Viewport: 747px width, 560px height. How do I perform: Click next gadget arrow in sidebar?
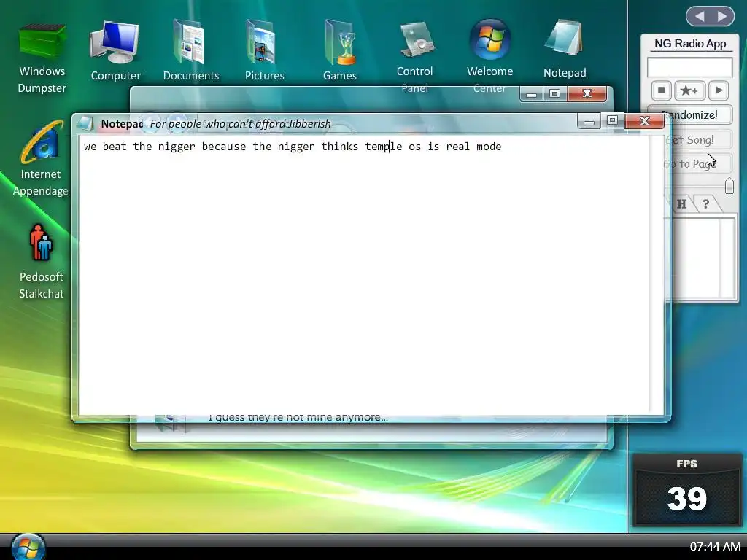click(x=722, y=16)
